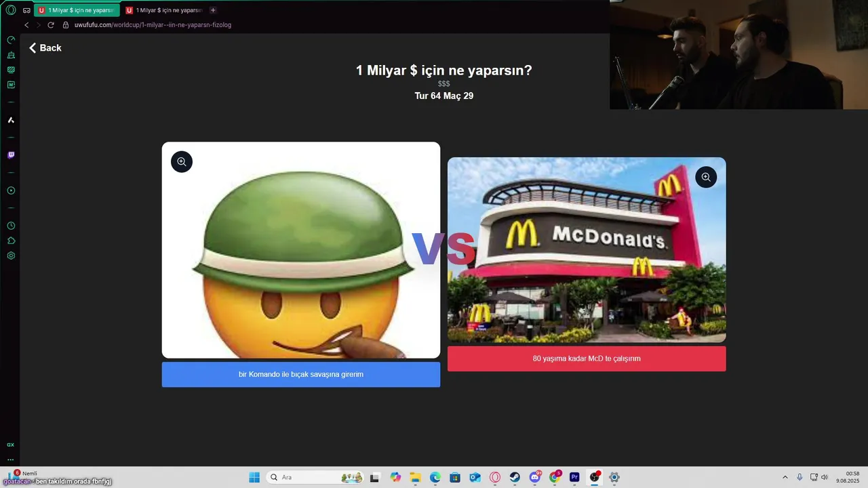This screenshot has width=868, height=488.
Task: Click the 'Tur 64 Maç 29' round text
Action: [x=444, y=96]
